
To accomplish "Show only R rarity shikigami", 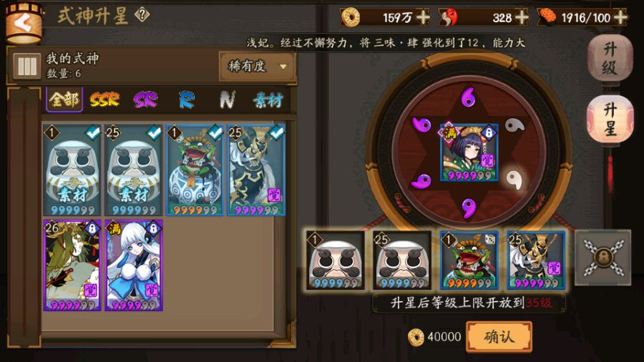I will (187, 99).
